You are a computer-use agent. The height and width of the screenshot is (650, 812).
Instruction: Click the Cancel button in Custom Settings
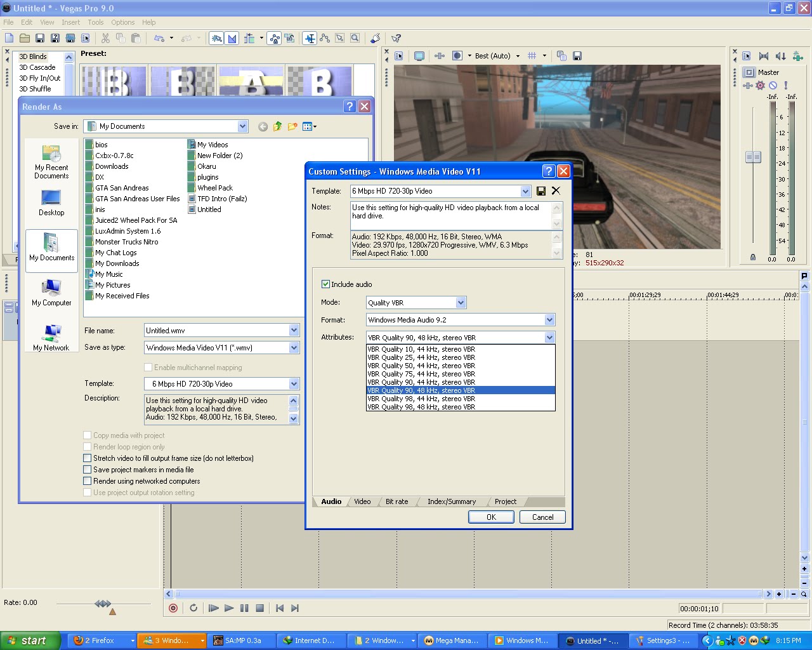click(x=542, y=517)
